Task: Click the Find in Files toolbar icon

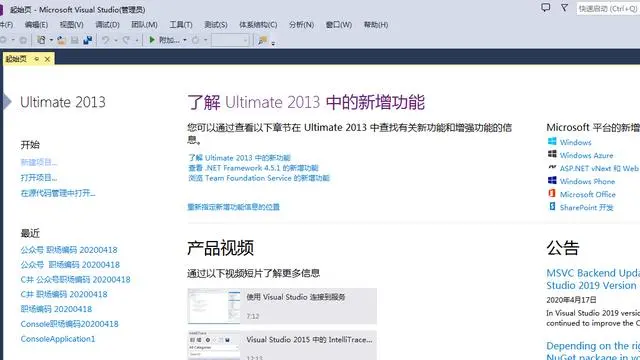Action: 262,40
